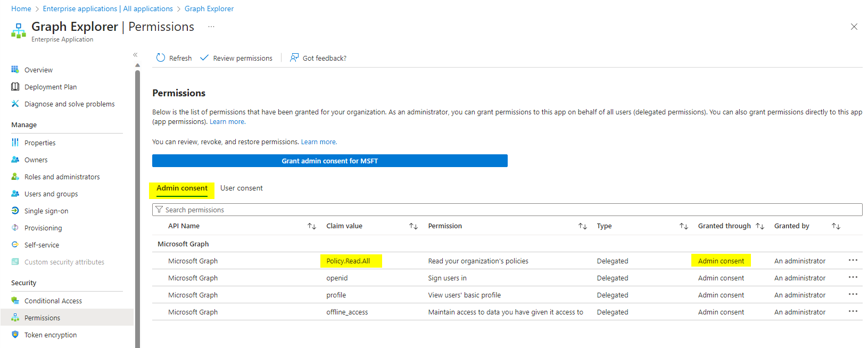Click the Diagnose and solve problems wrench icon
Image resolution: width=868 pixels, height=348 pixels.
point(15,104)
